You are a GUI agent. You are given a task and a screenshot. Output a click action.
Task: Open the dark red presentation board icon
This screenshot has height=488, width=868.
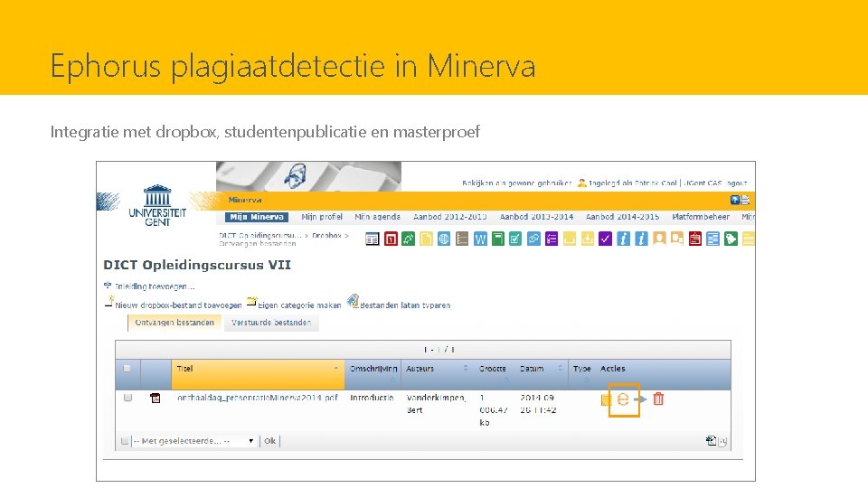[x=695, y=239]
